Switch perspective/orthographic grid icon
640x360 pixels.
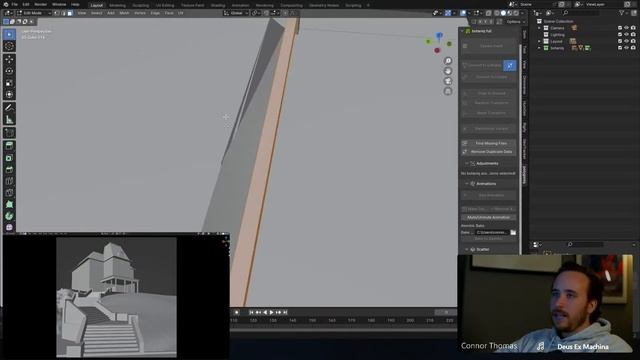click(x=448, y=91)
